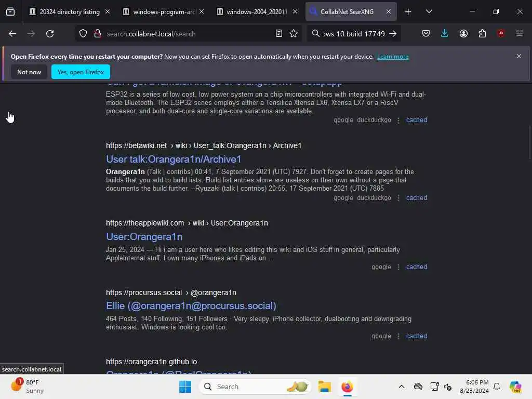Expand options dots for theapplewiki result

coord(398,268)
